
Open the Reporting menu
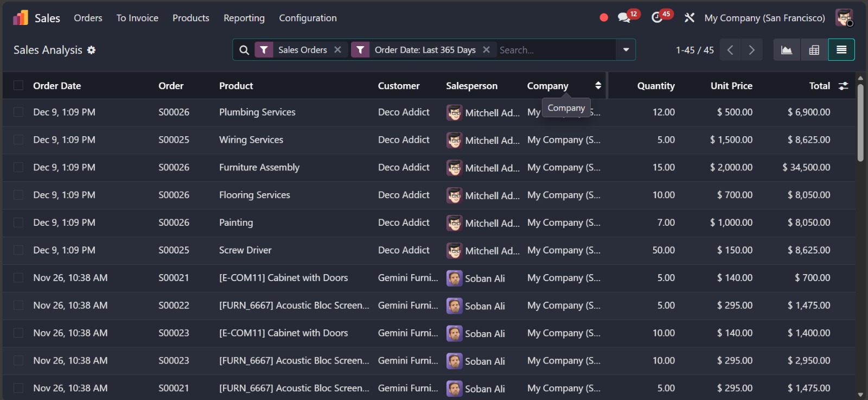tap(244, 18)
